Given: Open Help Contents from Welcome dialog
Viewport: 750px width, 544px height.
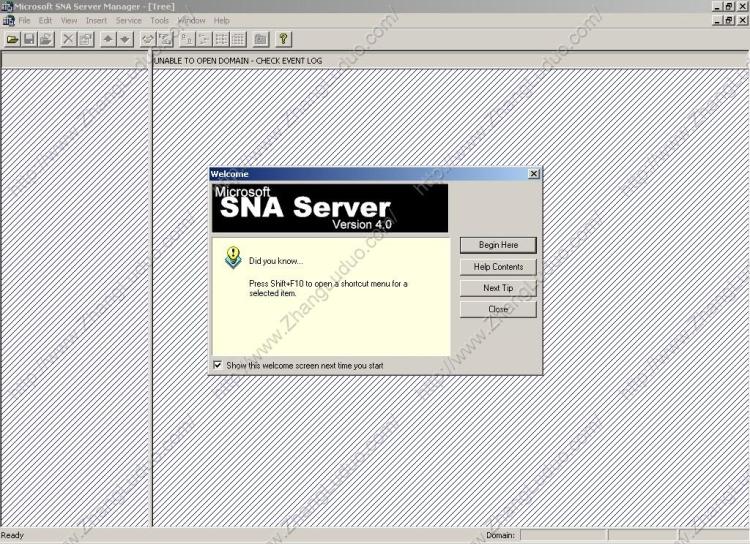Looking at the screenshot, I should pyautogui.click(x=498, y=267).
